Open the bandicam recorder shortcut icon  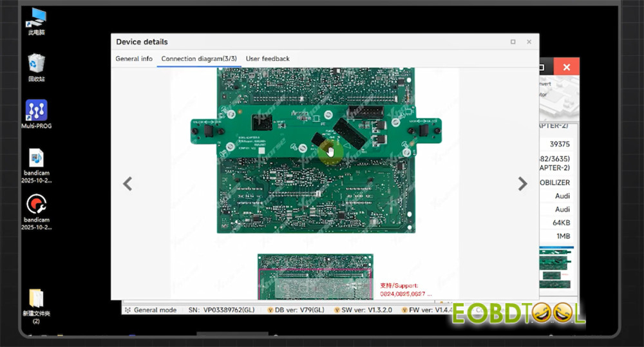click(x=36, y=212)
